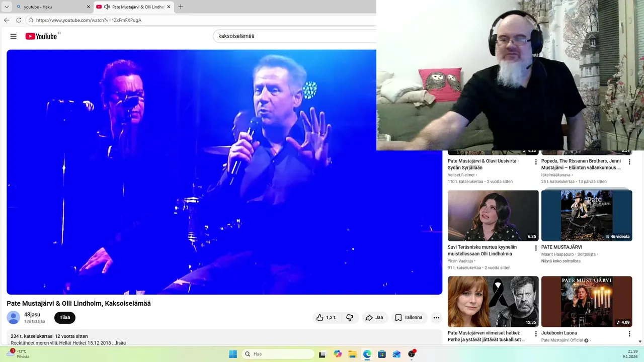Open the Veitset.fi-elmer channel link

pyautogui.click(x=461, y=175)
